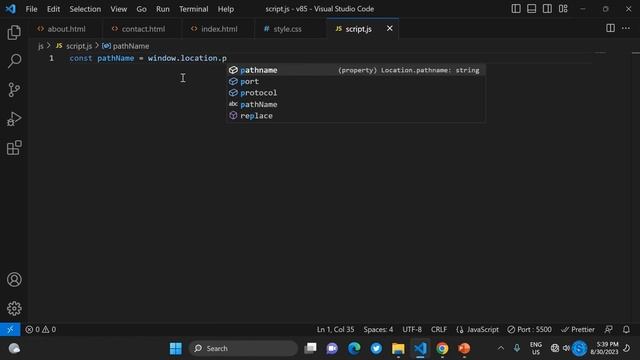
Task: Open the Search view in activity bar
Action: 14,61
